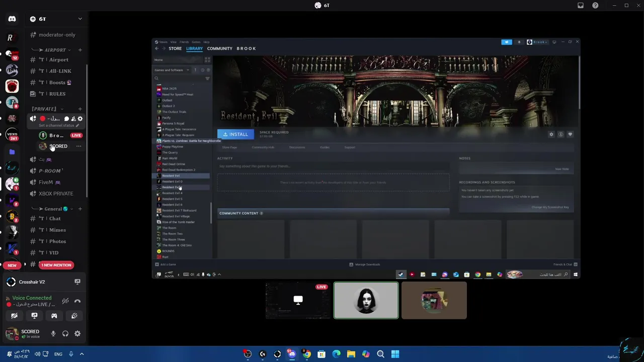Open the VEXO server with 261 badge
644x362 pixels.
coord(12,135)
